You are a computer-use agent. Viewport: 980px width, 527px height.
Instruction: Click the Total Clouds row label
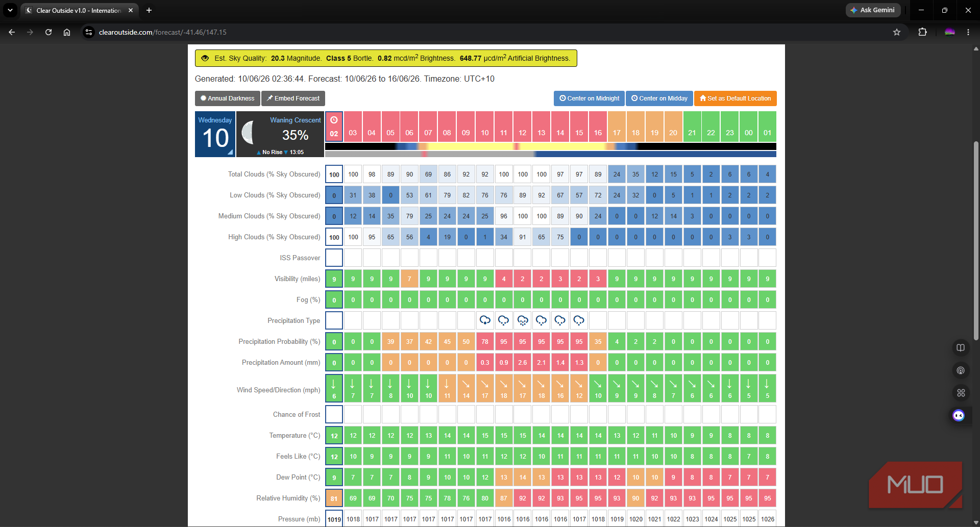[274, 174]
